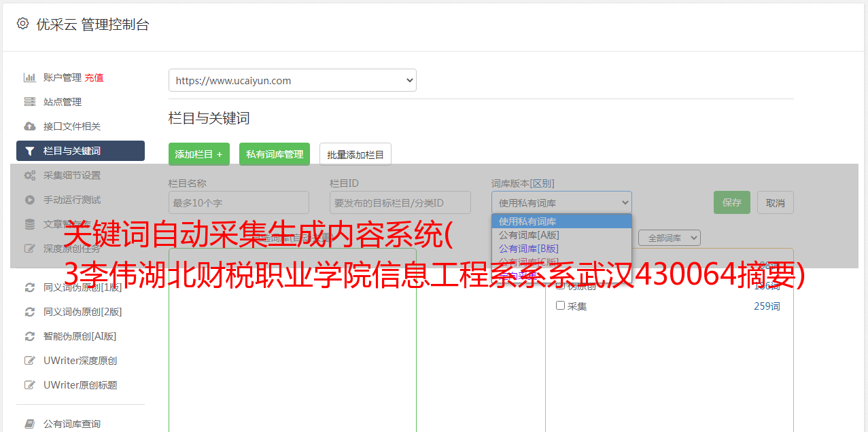Open UWriter深度原创 in the sidebar
The height and width of the screenshot is (432, 868).
80,361
